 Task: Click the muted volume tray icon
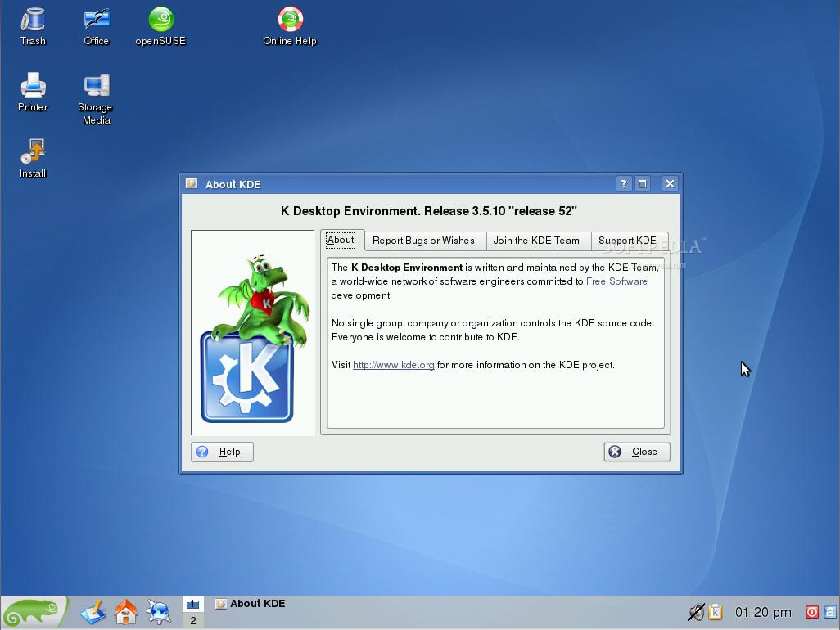696,612
